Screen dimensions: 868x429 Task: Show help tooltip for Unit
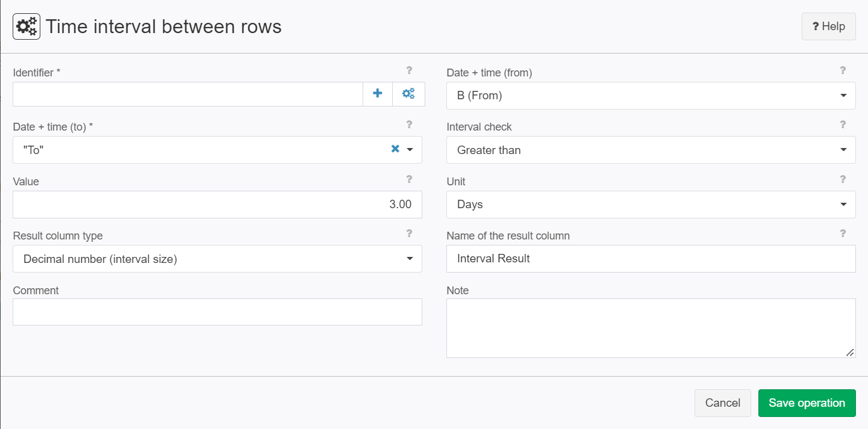(x=843, y=179)
